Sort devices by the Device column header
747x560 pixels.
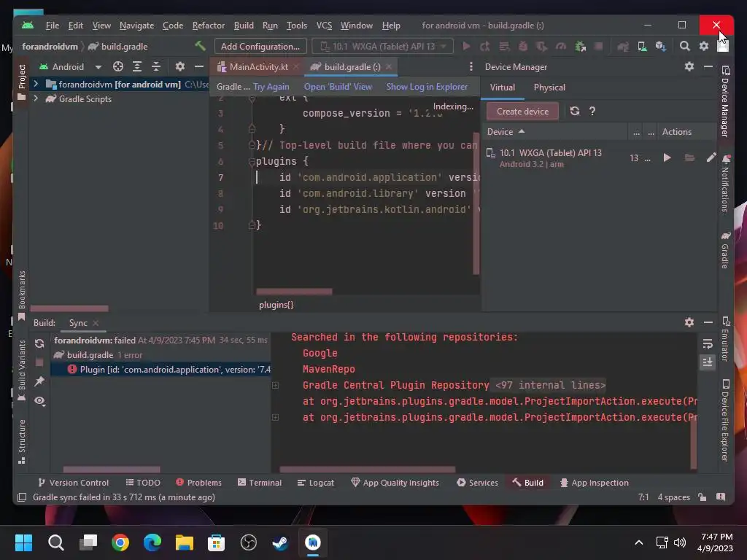506,131
